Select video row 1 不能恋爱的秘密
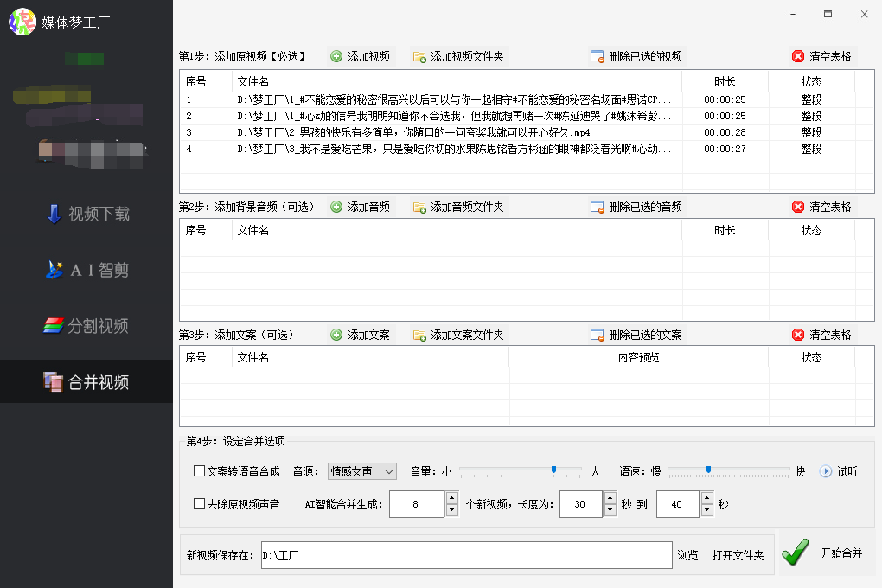 527,99
